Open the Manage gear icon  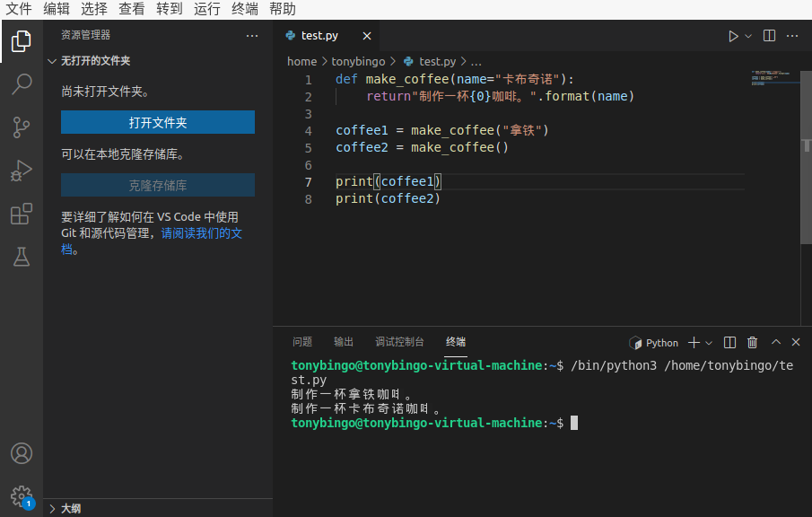22,496
